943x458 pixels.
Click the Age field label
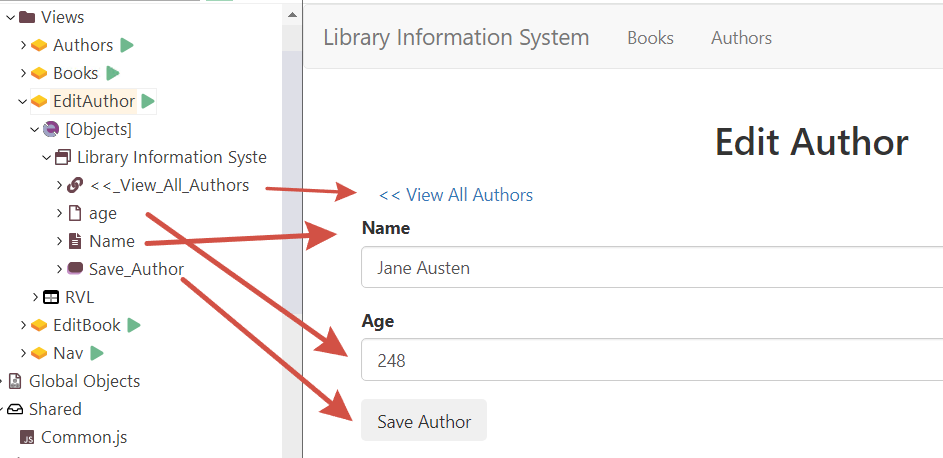378,322
